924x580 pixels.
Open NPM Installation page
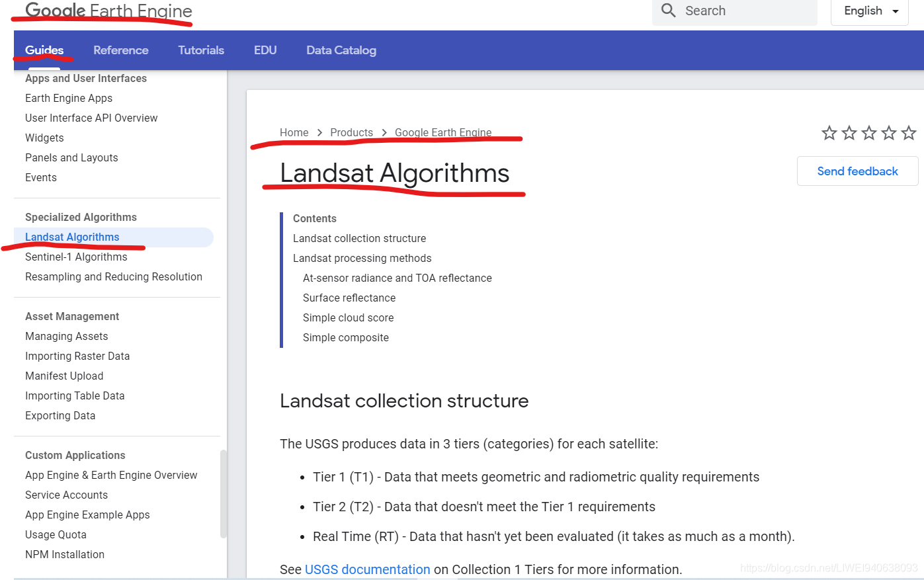pyautogui.click(x=65, y=554)
